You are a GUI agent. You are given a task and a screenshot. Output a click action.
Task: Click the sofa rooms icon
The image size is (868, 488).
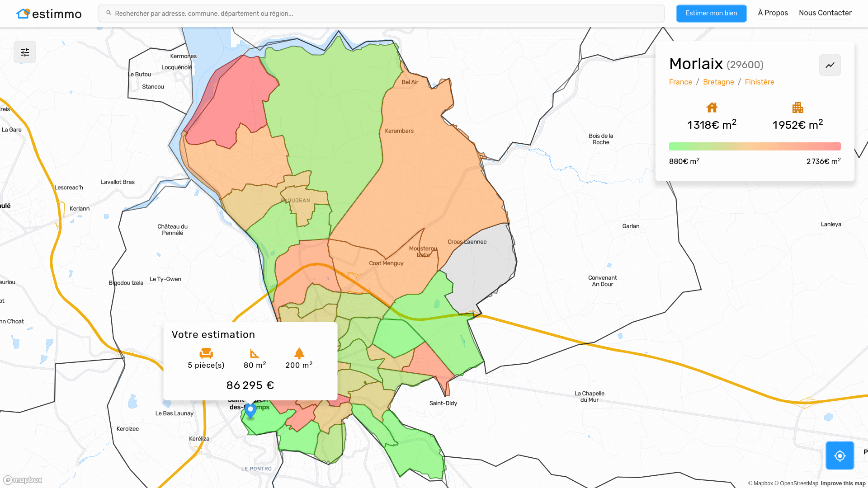(206, 353)
